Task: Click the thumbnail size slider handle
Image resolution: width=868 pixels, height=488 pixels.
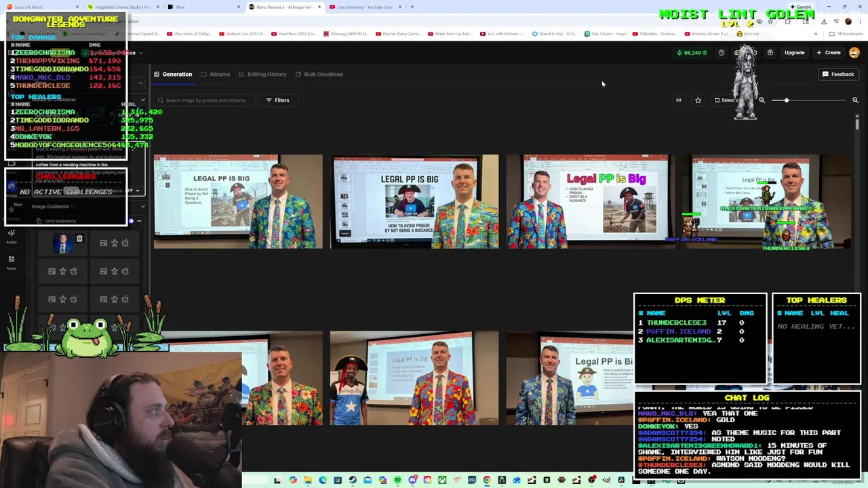Action: tap(787, 100)
